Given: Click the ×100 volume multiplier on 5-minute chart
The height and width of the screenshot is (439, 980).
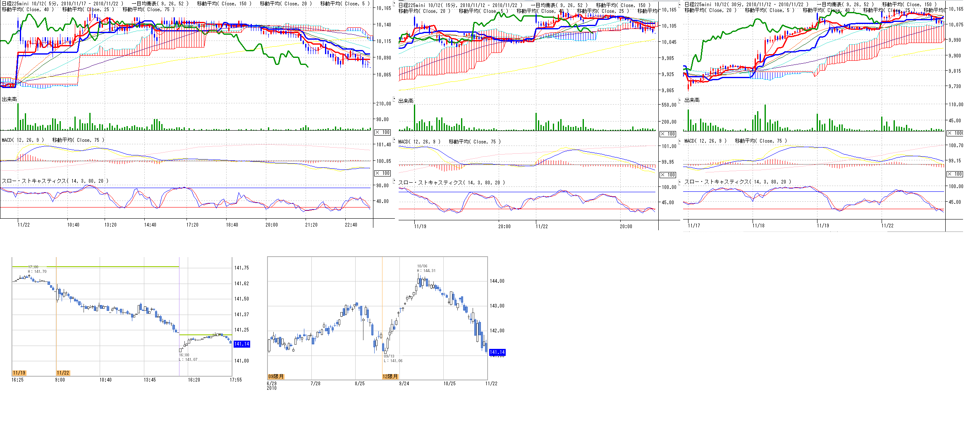Looking at the screenshot, I should (382, 132).
